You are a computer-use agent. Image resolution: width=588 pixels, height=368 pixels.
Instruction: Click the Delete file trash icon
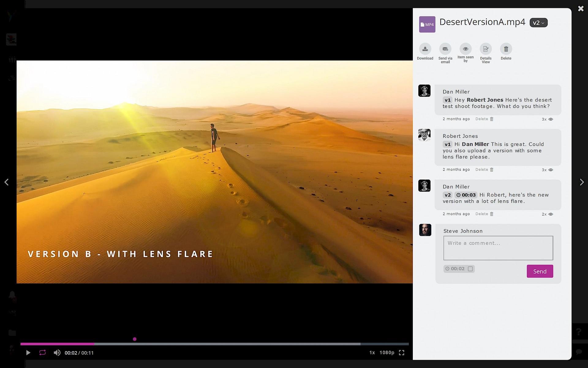(x=506, y=49)
